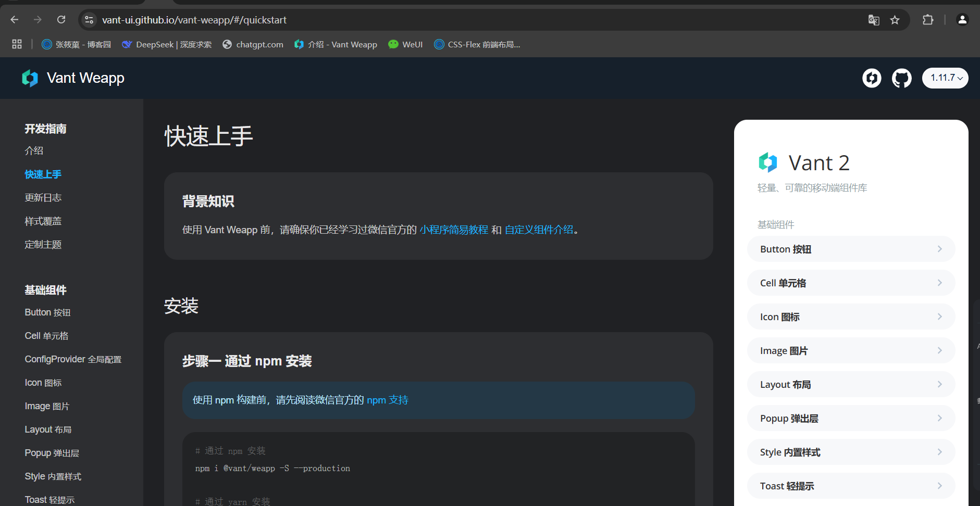This screenshot has width=980, height=506.
Task: Open Popup 弹出层 in the sidebar
Action: 52,453
